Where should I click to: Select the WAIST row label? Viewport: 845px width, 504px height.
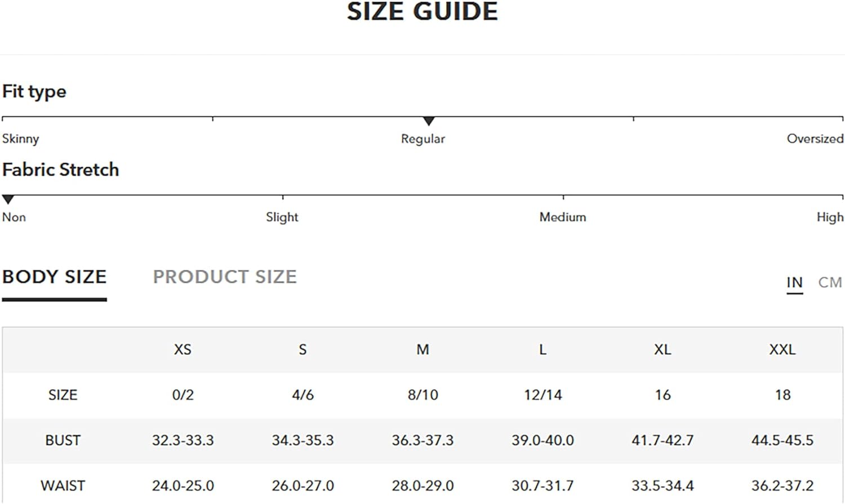63,485
